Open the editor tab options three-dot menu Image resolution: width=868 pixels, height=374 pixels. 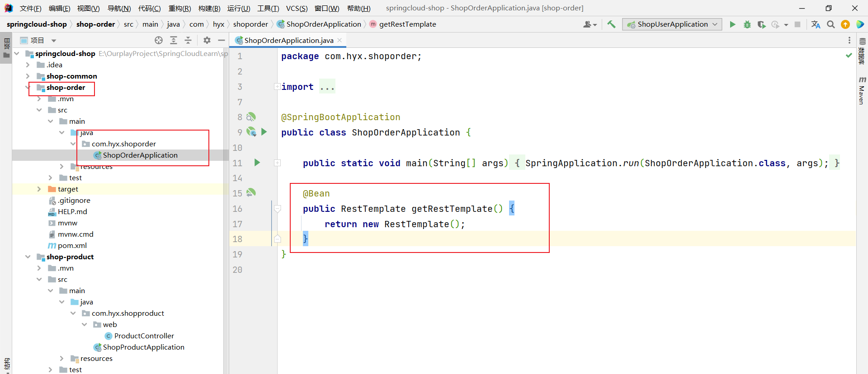point(849,40)
